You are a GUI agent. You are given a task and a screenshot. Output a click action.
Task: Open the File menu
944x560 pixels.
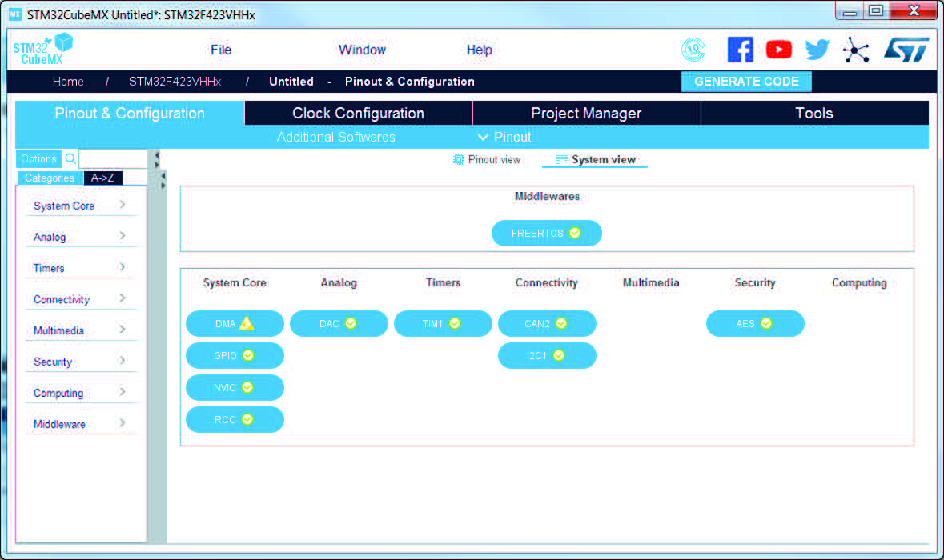(x=221, y=50)
